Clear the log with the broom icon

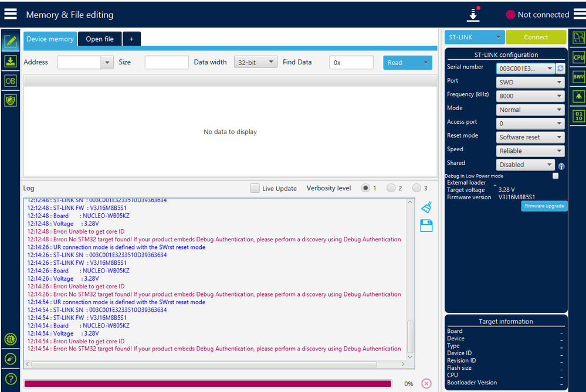[x=426, y=207]
